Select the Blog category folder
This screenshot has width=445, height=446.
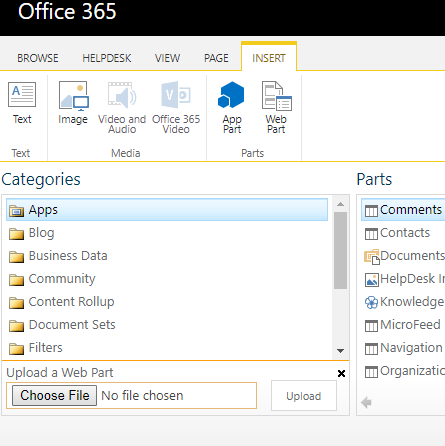click(x=167, y=233)
